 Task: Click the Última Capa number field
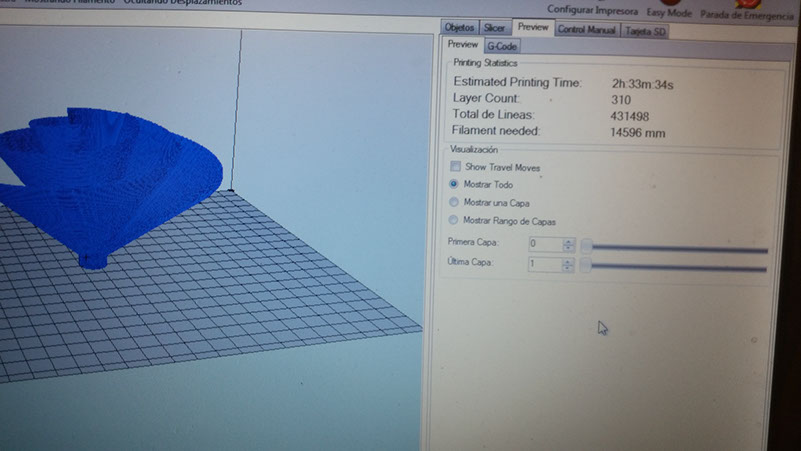coord(545,264)
